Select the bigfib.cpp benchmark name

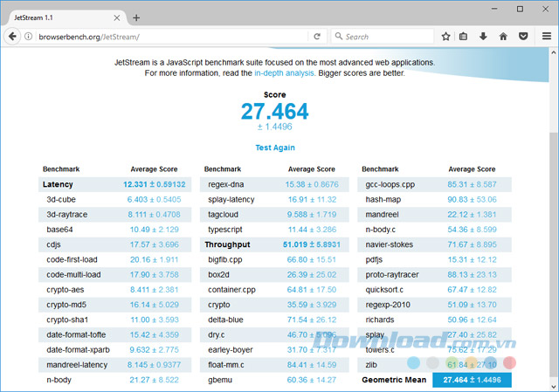click(225, 259)
